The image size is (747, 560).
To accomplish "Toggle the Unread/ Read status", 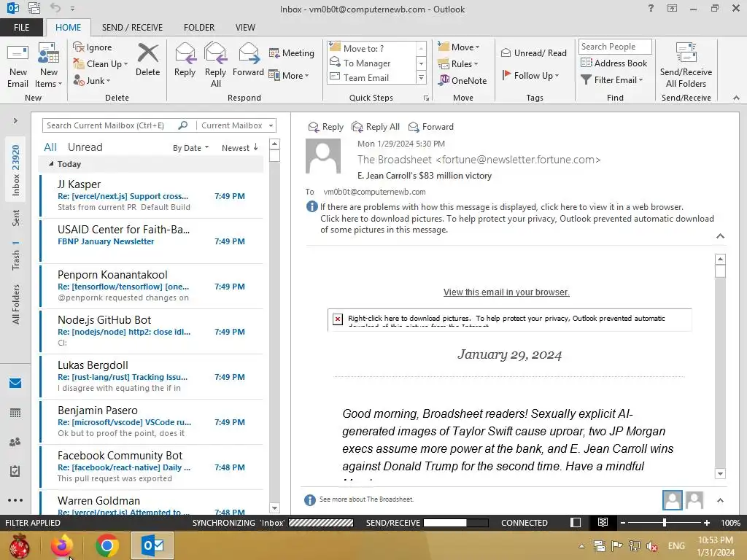I will [533, 52].
